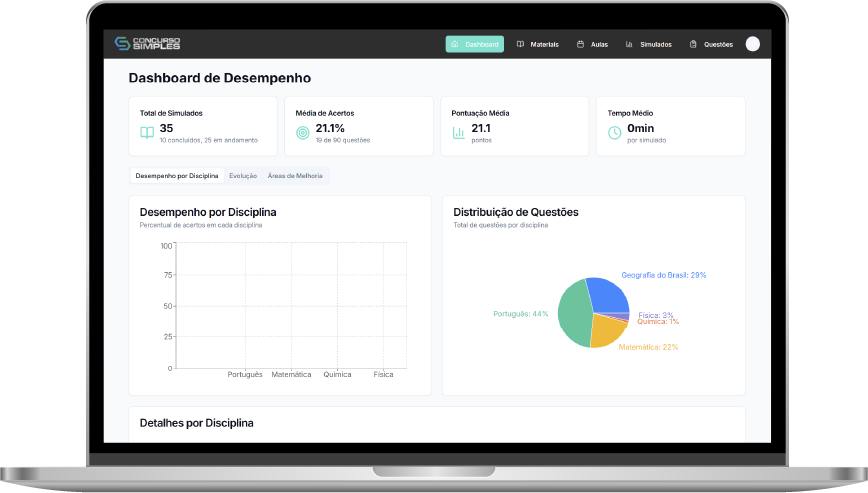Click the Física: 3% label
The height and width of the screenshot is (493, 868).
(655, 315)
